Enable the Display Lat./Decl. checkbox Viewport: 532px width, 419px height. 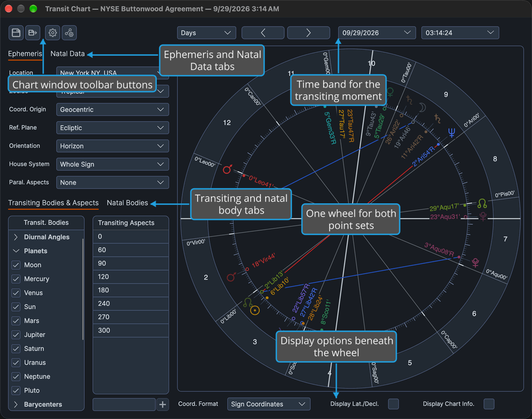(x=393, y=404)
